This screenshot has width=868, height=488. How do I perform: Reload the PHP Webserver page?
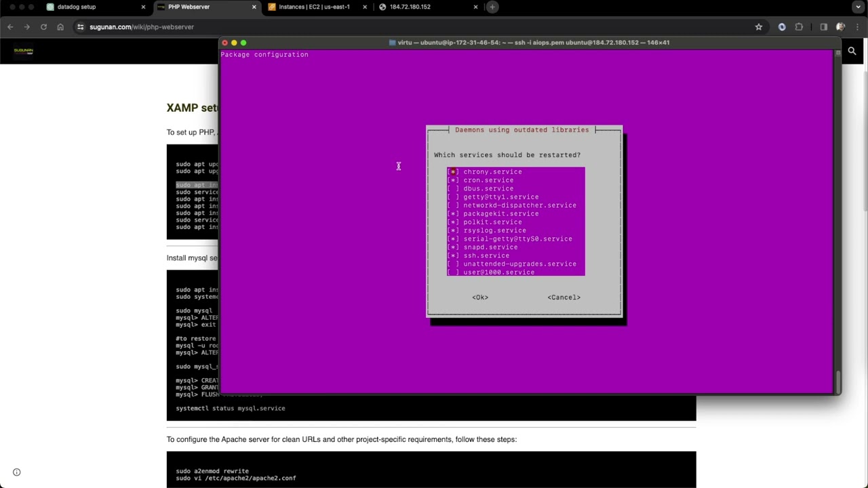(x=43, y=27)
